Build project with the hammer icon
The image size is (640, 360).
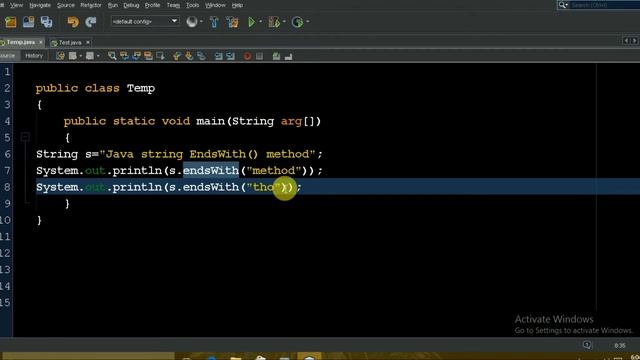pyautogui.click(x=214, y=22)
